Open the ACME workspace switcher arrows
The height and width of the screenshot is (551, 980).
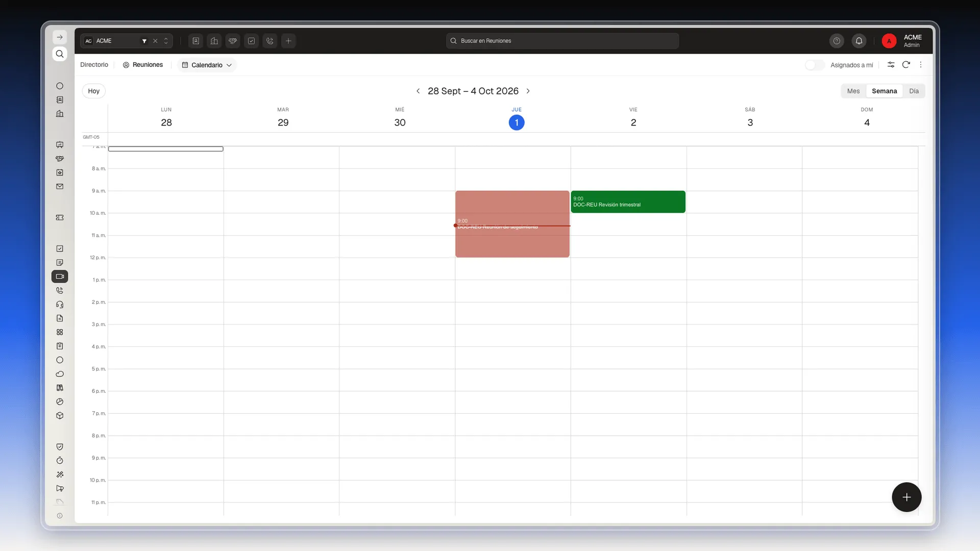[166, 41]
